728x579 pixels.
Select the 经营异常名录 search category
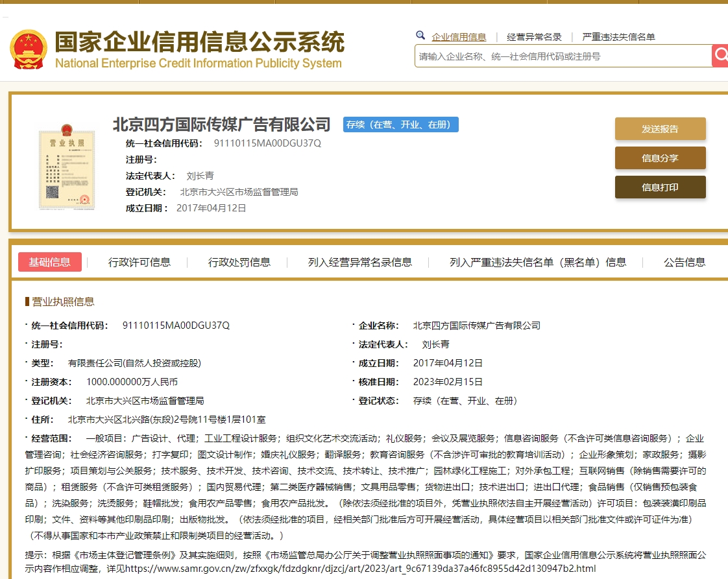click(x=534, y=37)
